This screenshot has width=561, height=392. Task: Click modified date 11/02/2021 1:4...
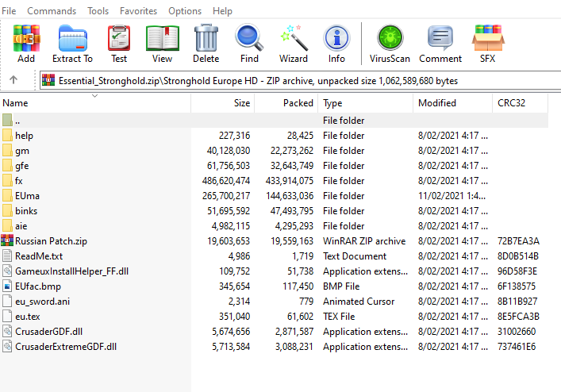(451, 196)
